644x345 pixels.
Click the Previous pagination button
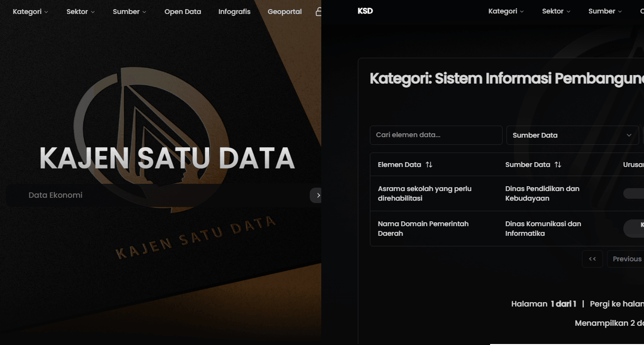(626, 259)
